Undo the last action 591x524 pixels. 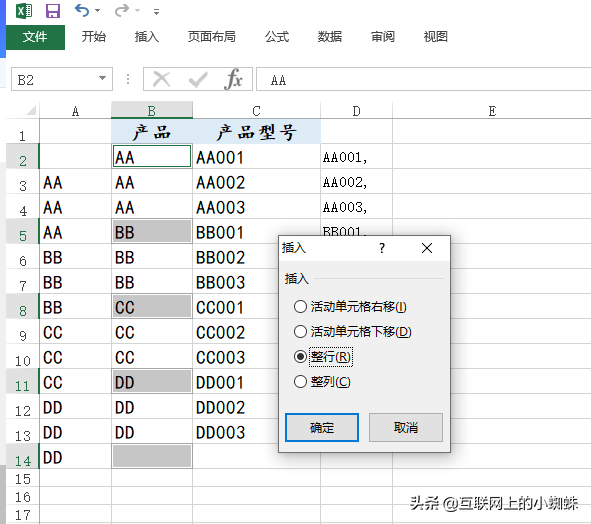click(x=82, y=11)
